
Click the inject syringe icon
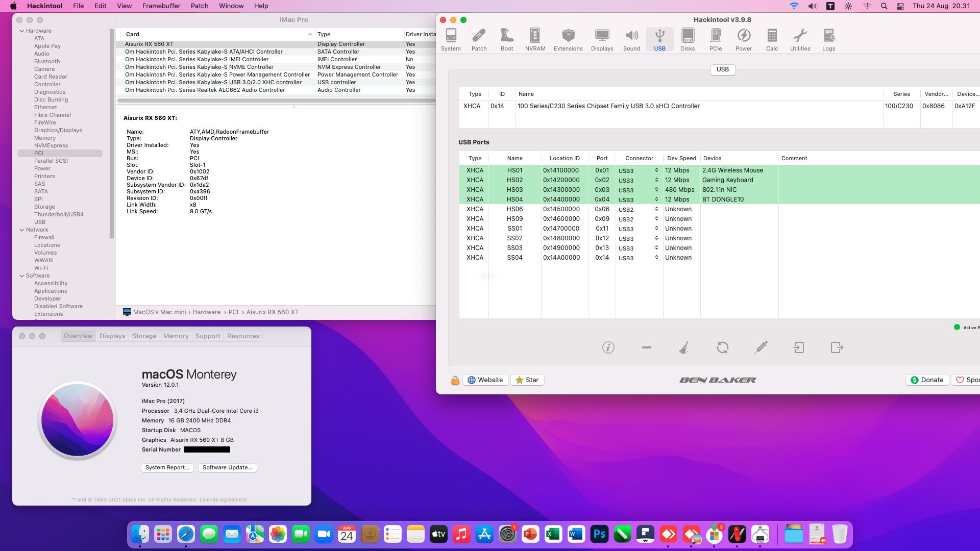point(761,347)
